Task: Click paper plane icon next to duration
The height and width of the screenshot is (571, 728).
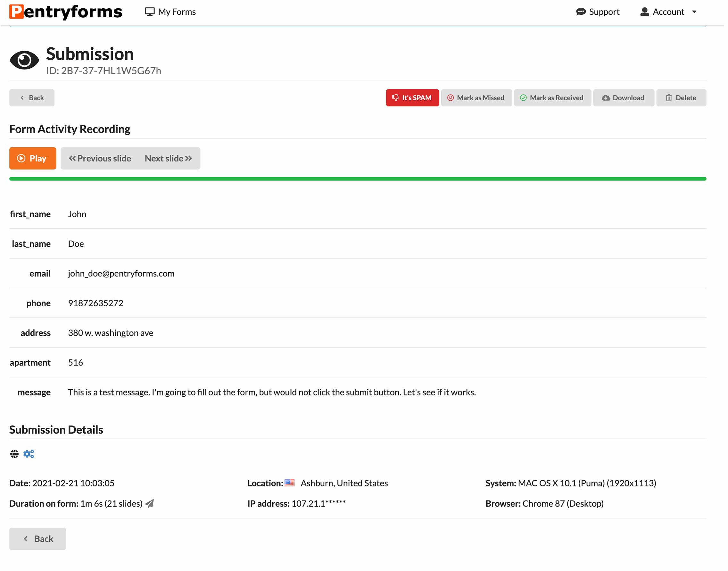Action: 150,503
